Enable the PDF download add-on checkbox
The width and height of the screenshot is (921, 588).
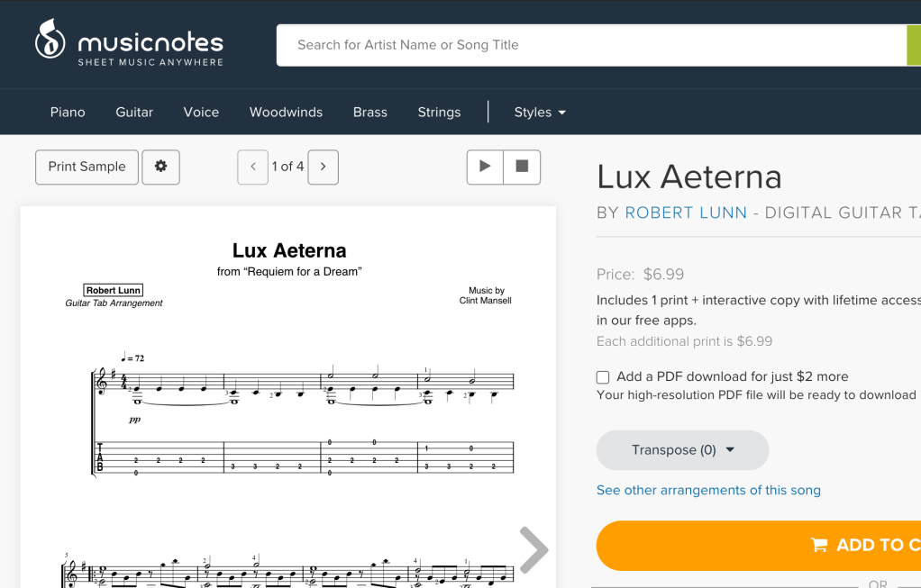click(x=603, y=377)
